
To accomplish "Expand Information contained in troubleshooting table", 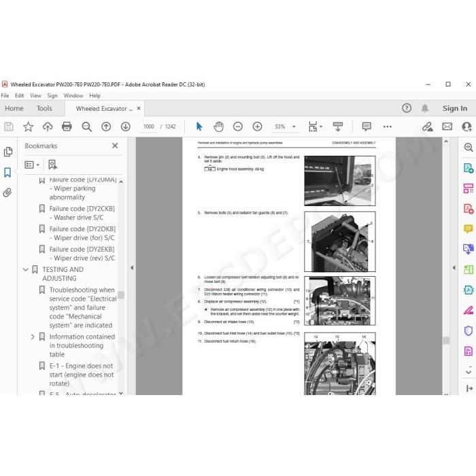I will pos(33,337).
